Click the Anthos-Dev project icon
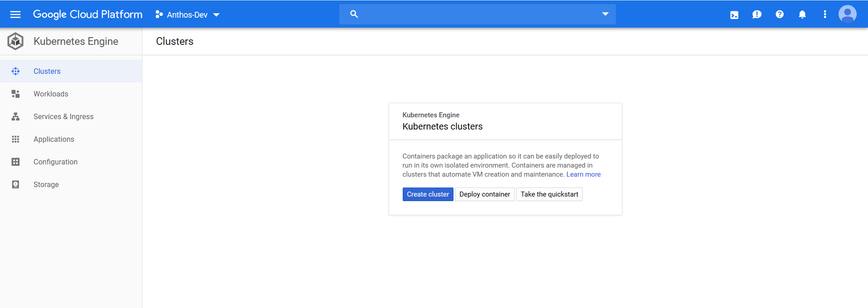The width and height of the screenshot is (868, 308). pos(159,14)
